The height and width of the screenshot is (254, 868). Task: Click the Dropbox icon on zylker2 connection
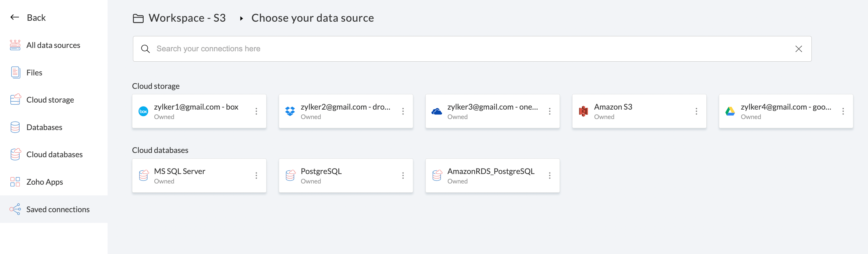coord(290,111)
